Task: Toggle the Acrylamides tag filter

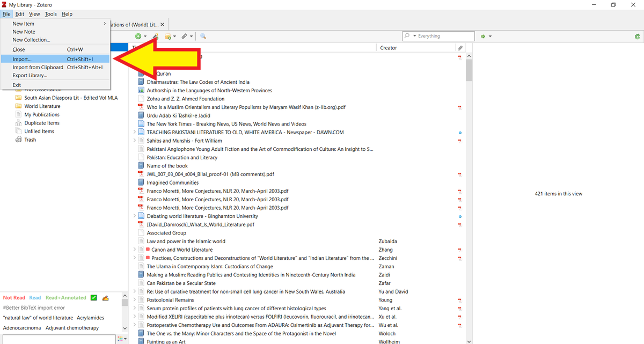Action: (90, 318)
